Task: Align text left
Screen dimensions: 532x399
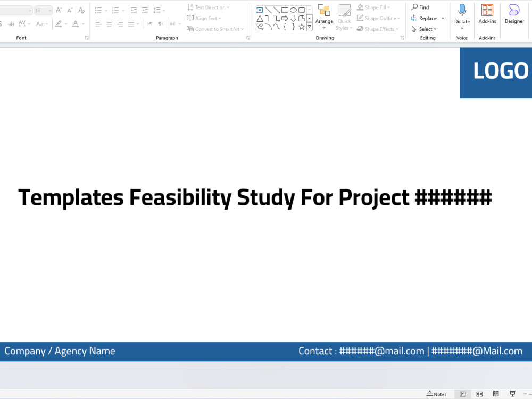Action: (98, 24)
